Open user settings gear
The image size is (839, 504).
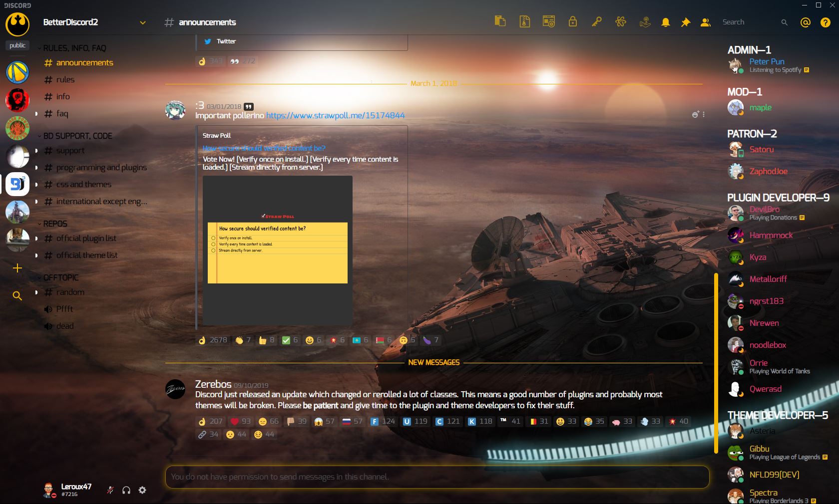[142, 490]
